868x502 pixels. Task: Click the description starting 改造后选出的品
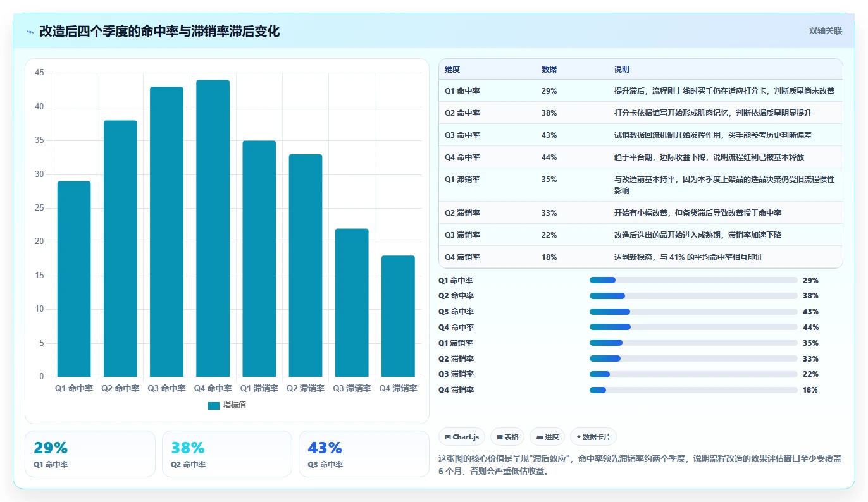pos(698,235)
